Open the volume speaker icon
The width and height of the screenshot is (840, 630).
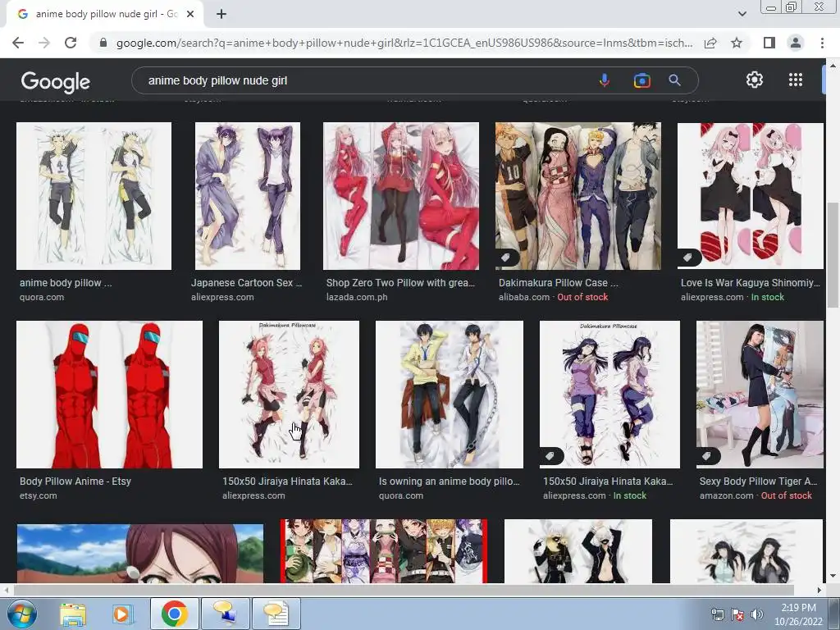point(757,615)
